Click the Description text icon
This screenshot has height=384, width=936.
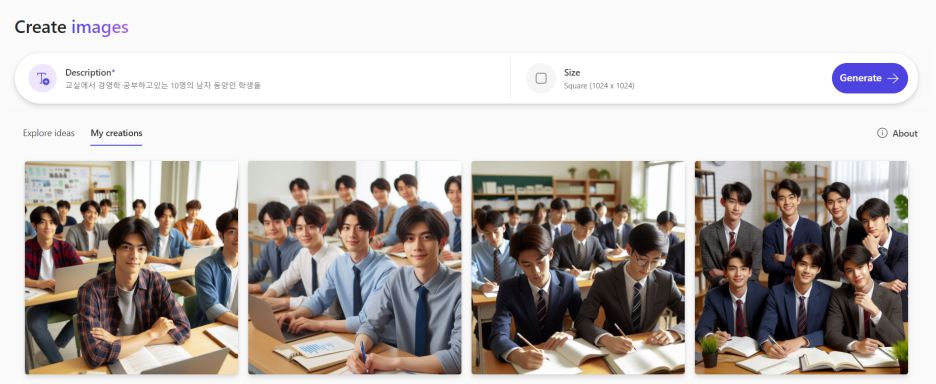click(x=42, y=78)
